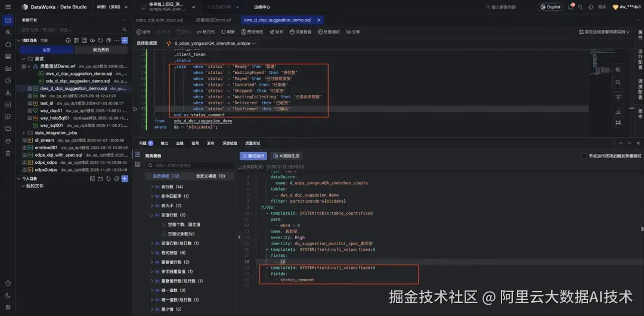Click AI规则生成 button
Screen dimensions: 644x316
click(286, 156)
